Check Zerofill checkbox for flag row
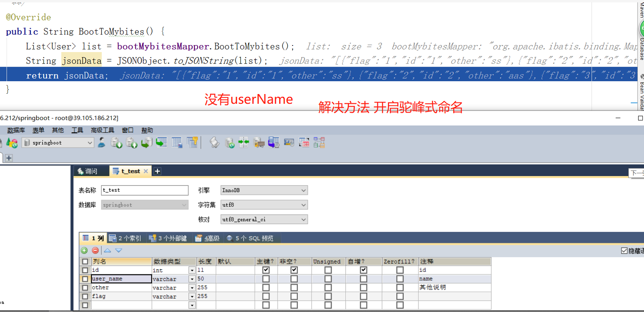 point(400,296)
